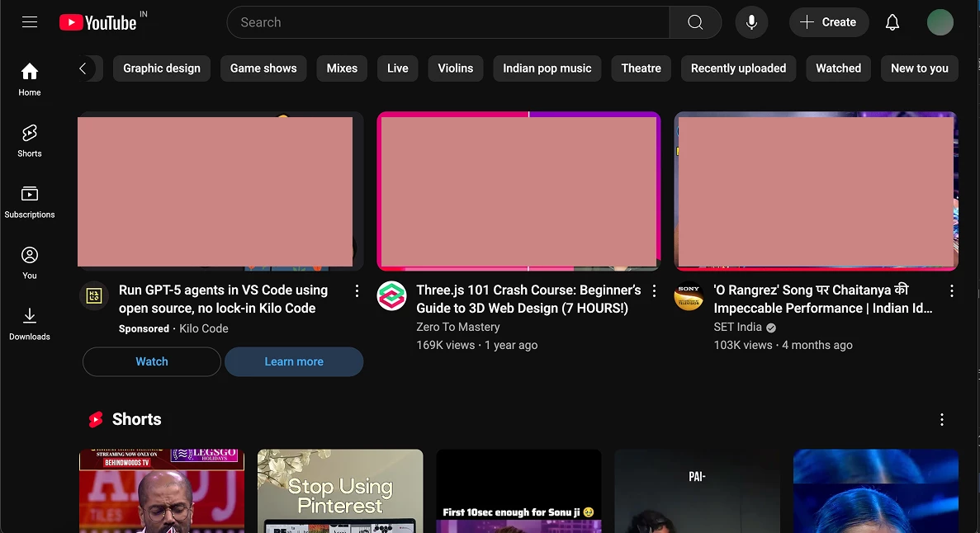
Task: Click the Shorts section heading
Action: pos(136,419)
